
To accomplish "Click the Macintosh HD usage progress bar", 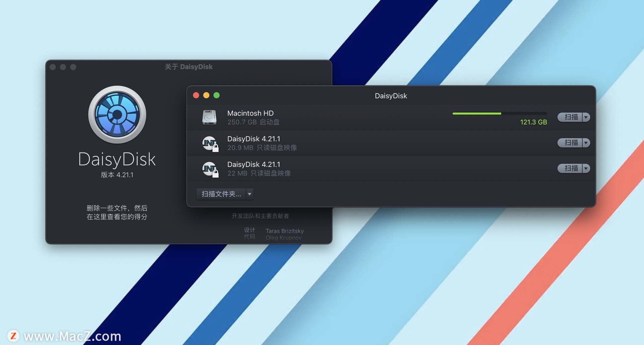I will coord(499,114).
